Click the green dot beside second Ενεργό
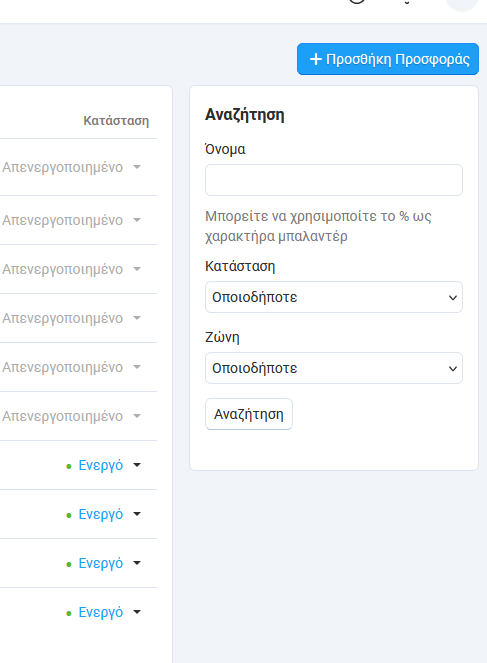 click(x=69, y=515)
